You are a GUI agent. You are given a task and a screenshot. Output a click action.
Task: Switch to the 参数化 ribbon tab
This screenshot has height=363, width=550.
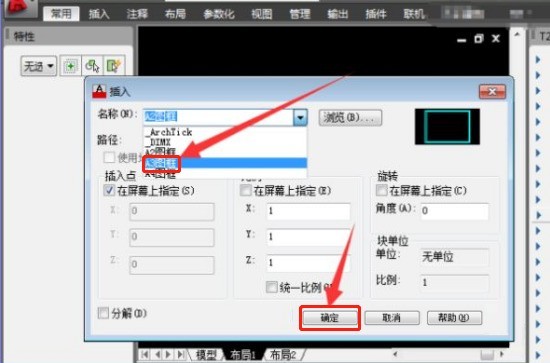[x=219, y=14]
